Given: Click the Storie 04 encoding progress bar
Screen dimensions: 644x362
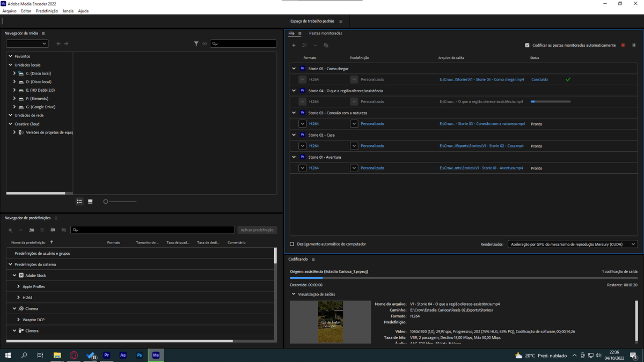Looking at the screenshot, I should [551, 101].
